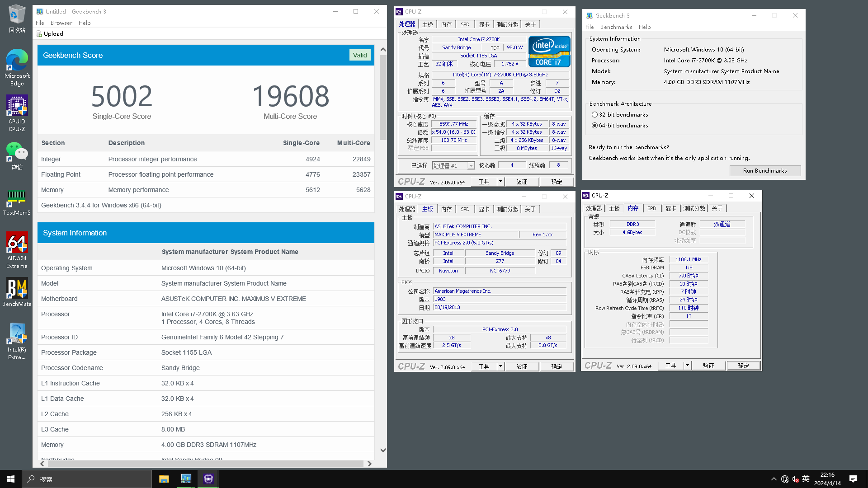Switch to Geekbench via its taskbar icon
Screen dimensions: 868x488
[186, 479]
